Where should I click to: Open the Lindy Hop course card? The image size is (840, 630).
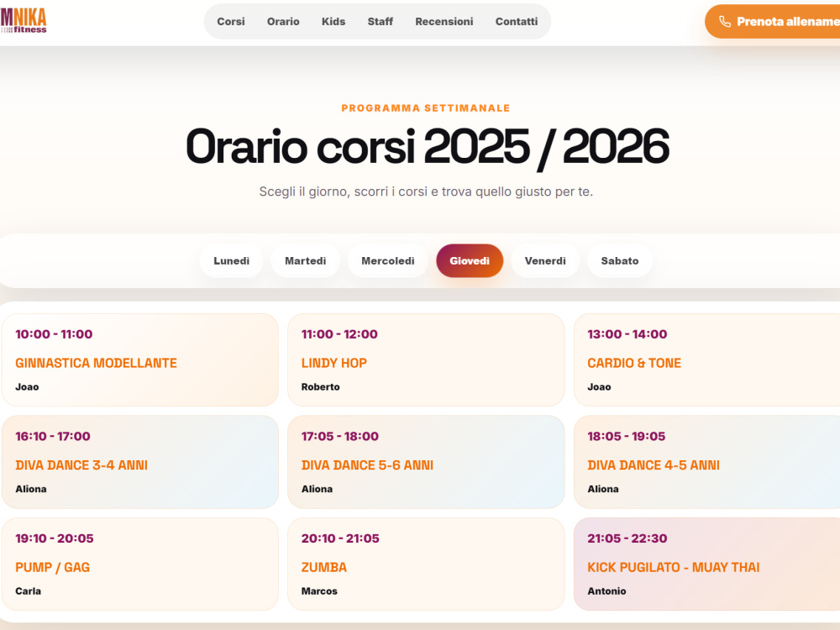[426, 360]
